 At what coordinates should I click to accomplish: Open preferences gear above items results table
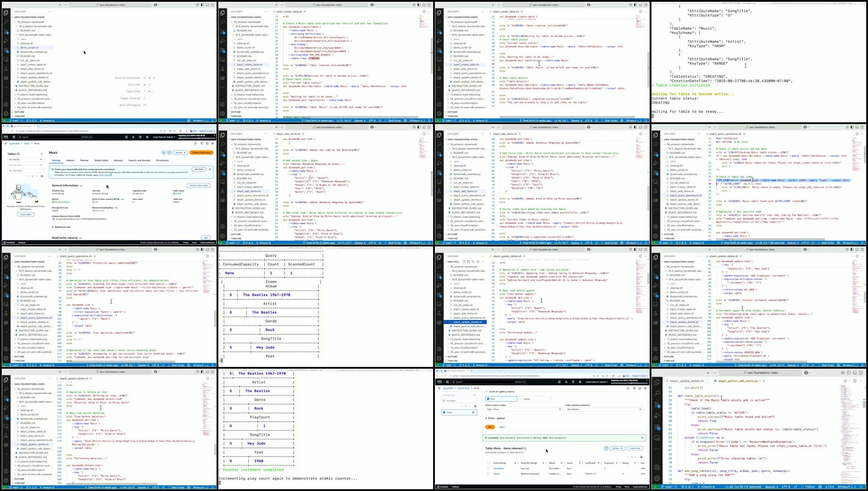(641, 457)
